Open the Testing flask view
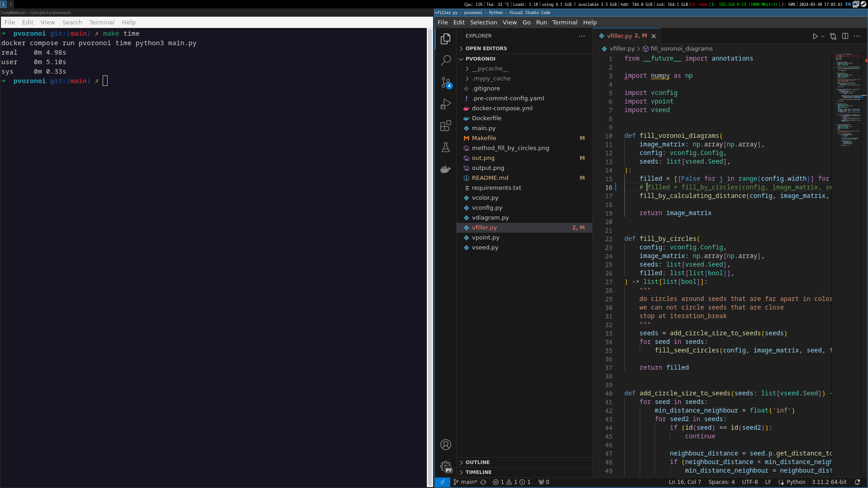This screenshot has width=868, height=488. click(x=446, y=148)
